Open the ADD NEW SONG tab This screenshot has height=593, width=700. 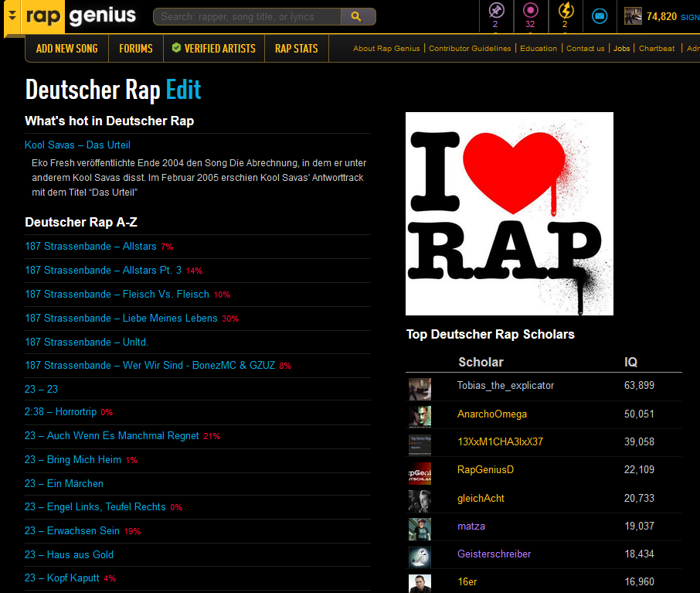tap(66, 48)
